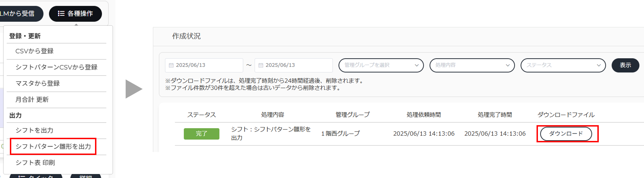
Task: Click the 登録・更新 section heading
Action: point(25,36)
